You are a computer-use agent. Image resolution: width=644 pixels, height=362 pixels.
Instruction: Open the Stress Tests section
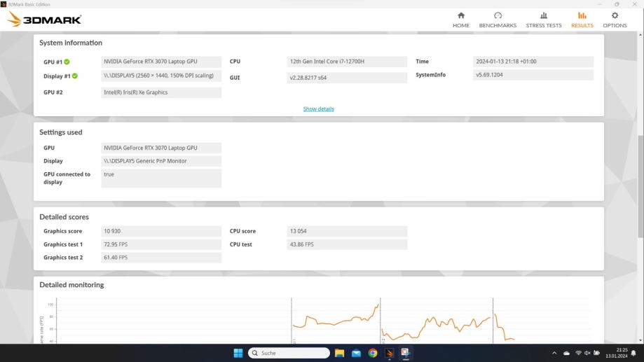coord(543,20)
